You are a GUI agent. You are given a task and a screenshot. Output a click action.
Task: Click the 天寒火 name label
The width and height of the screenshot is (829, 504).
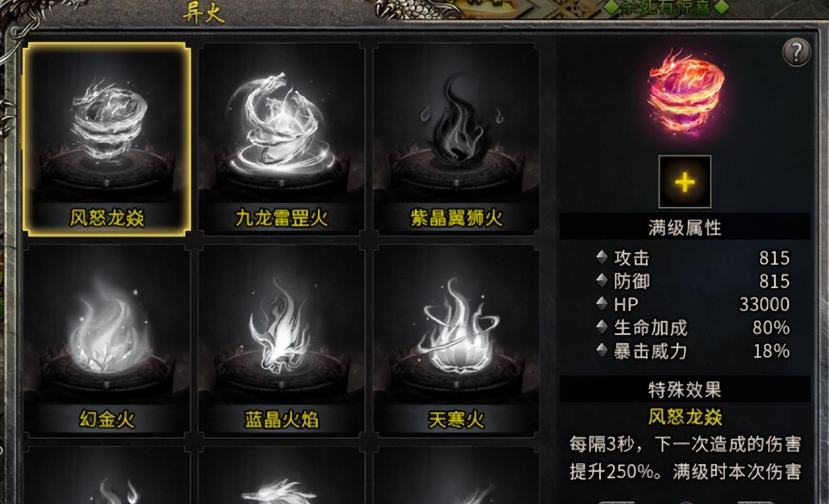(x=457, y=420)
